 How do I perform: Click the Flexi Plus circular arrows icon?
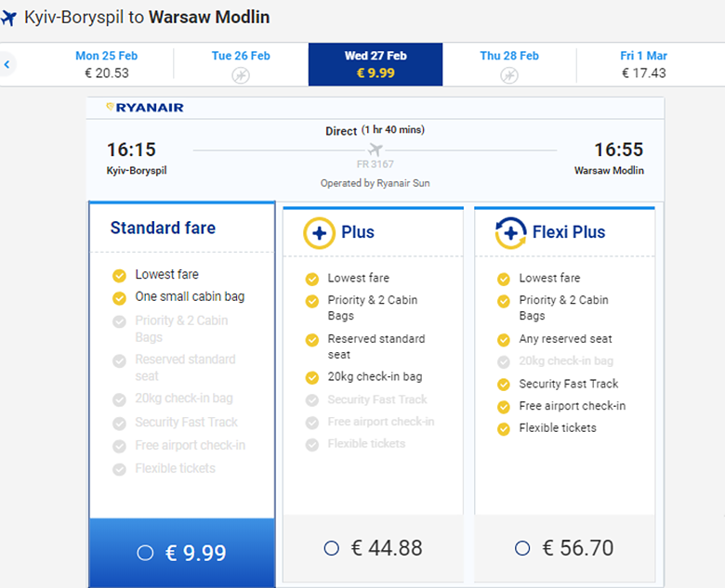coord(511,232)
